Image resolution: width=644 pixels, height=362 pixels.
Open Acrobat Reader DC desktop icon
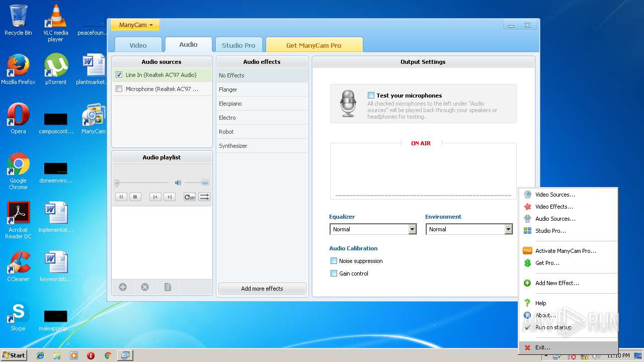(x=18, y=220)
